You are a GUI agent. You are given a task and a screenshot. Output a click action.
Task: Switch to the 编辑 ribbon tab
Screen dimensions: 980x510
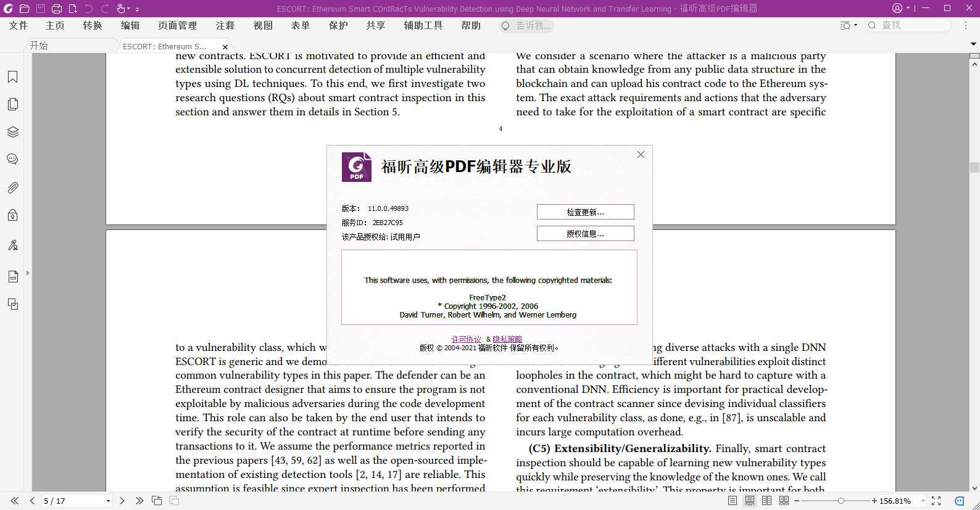[x=130, y=25]
